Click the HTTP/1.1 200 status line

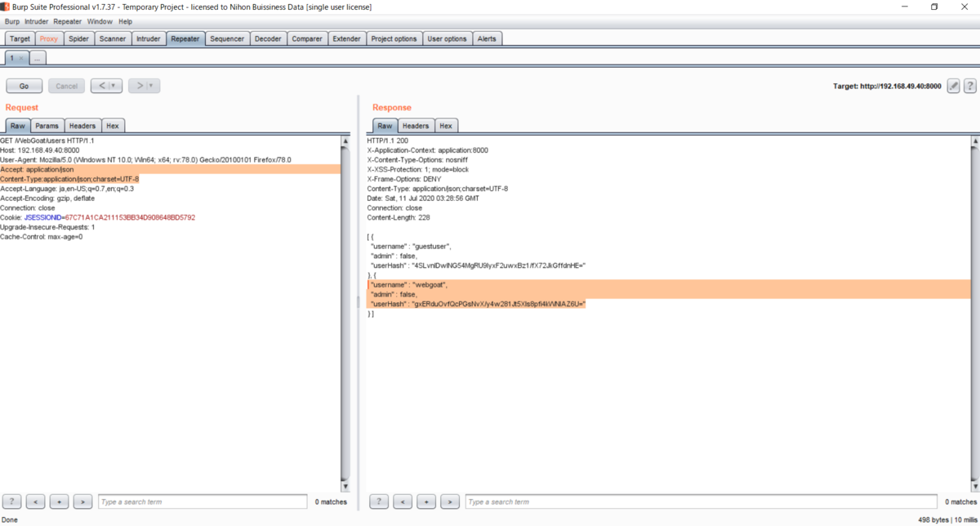pyautogui.click(x=387, y=140)
